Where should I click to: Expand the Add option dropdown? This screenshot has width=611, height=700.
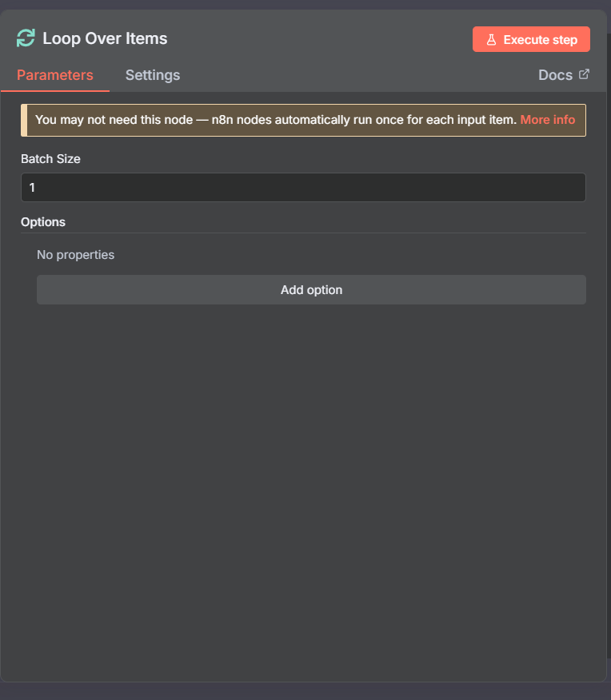(x=311, y=290)
